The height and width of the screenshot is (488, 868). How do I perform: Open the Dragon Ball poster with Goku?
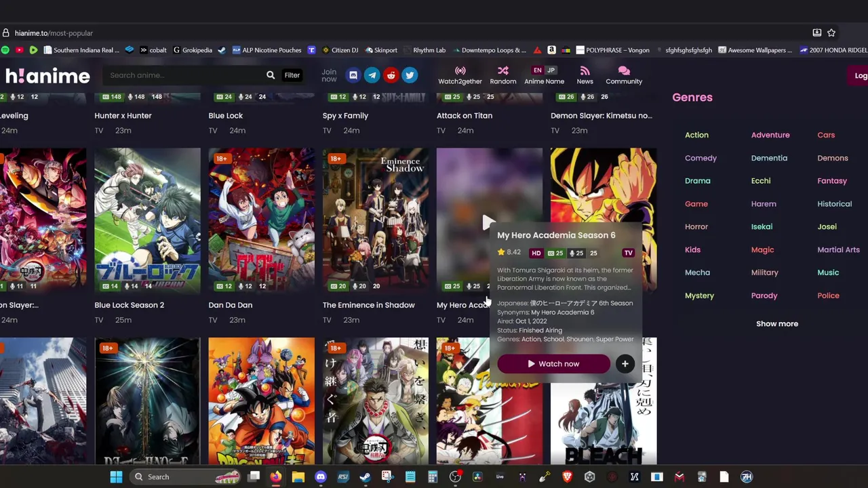261,401
